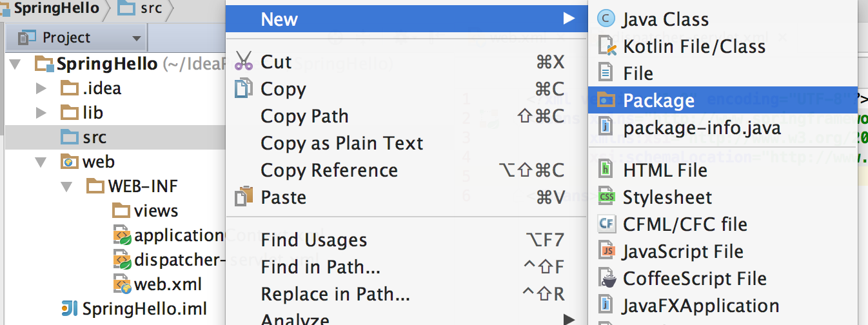Viewport: 868px width, 325px height.
Task: Click the CoffeeScript File cup icon
Action: click(x=607, y=279)
